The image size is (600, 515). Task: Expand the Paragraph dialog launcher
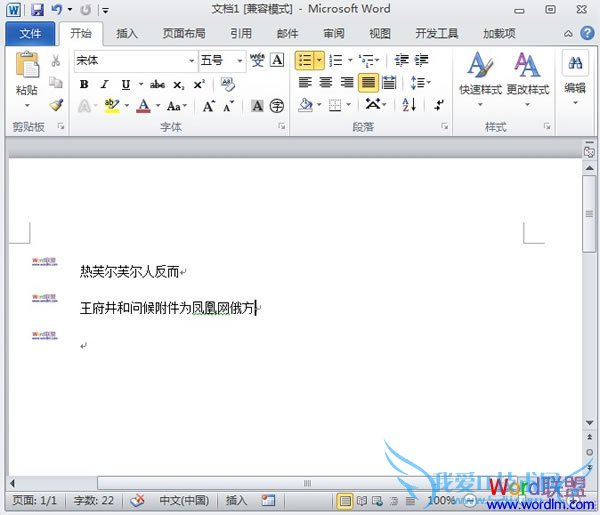coord(445,126)
